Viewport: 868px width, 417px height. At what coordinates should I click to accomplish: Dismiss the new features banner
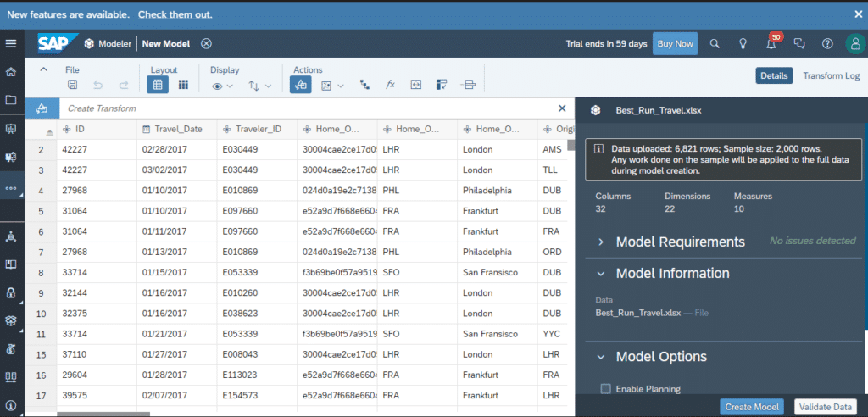[858, 14]
